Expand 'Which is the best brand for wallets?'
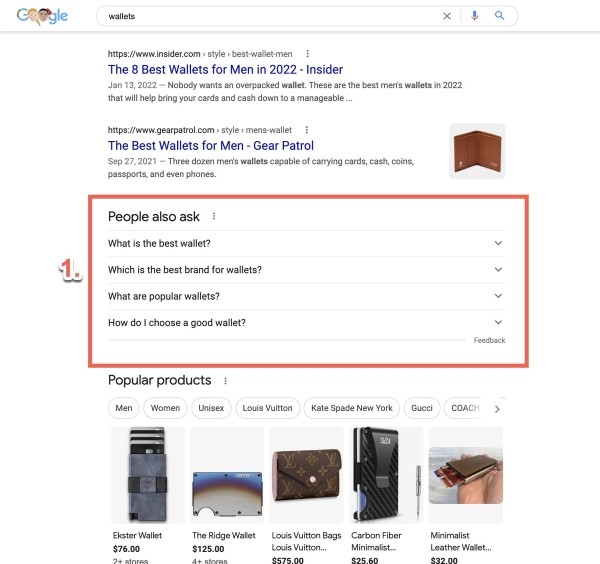 [x=307, y=270]
